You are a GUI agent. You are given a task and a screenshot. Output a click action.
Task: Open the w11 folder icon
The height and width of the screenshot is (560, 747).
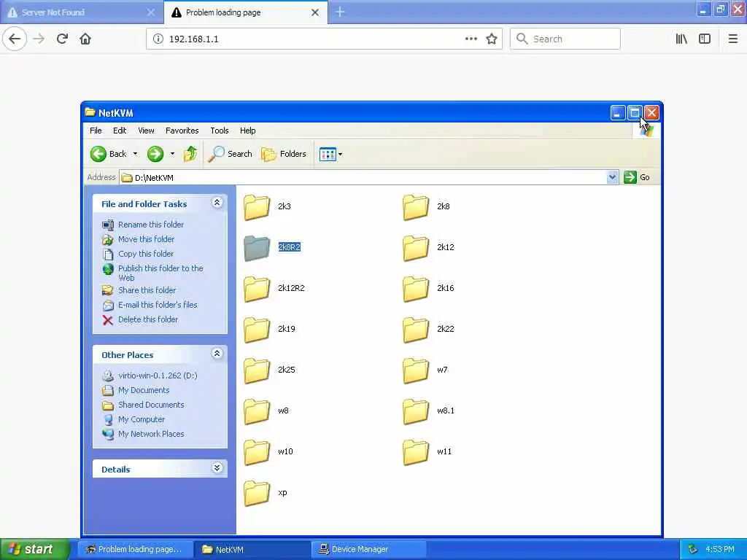point(416,452)
